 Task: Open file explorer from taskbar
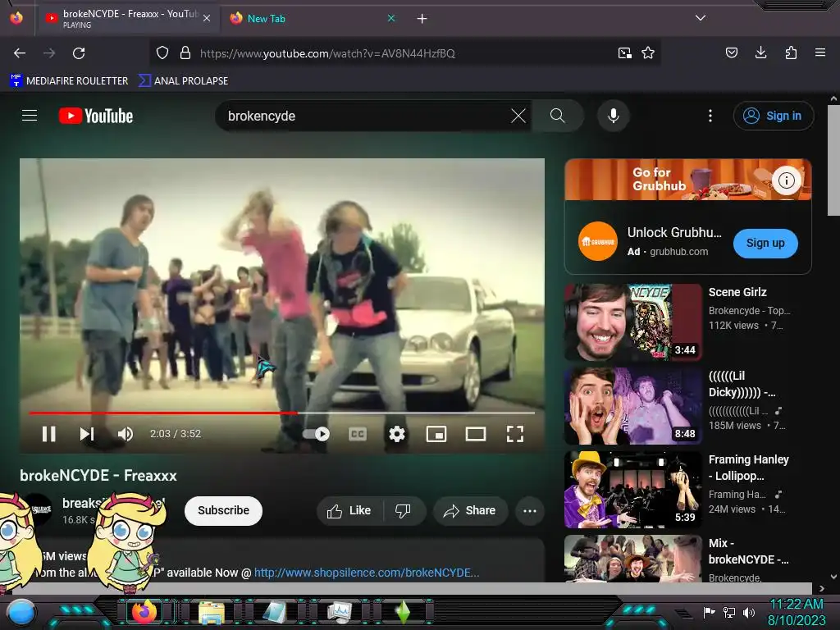pos(211,612)
